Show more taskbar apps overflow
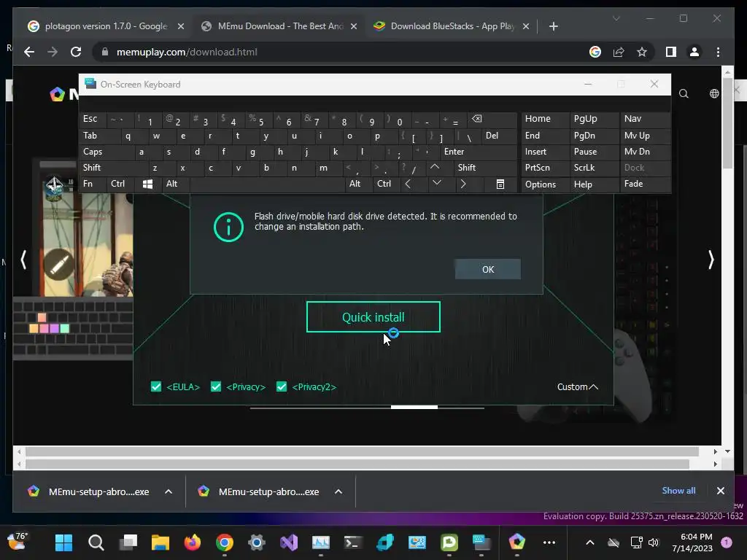 point(549,542)
